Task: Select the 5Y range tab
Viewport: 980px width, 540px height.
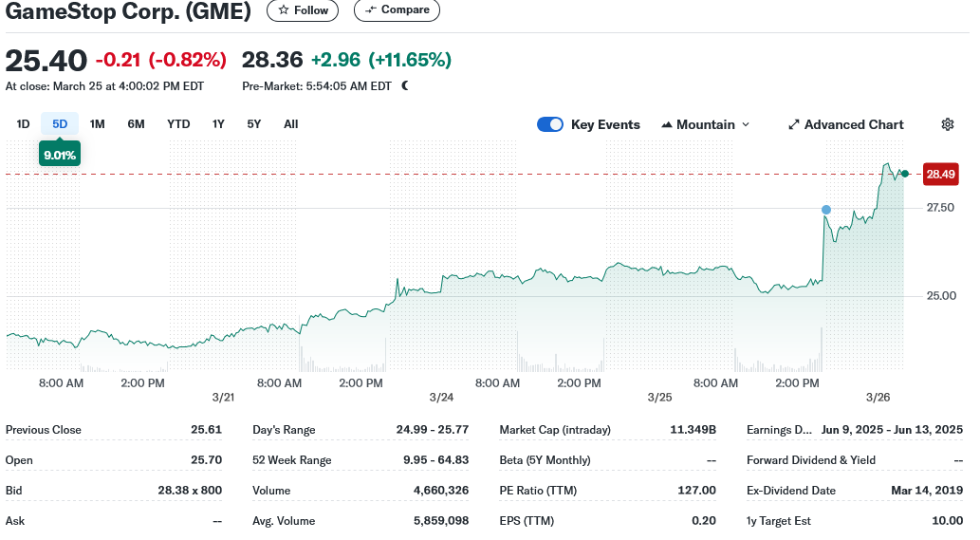Action: [x=253, y=123]
